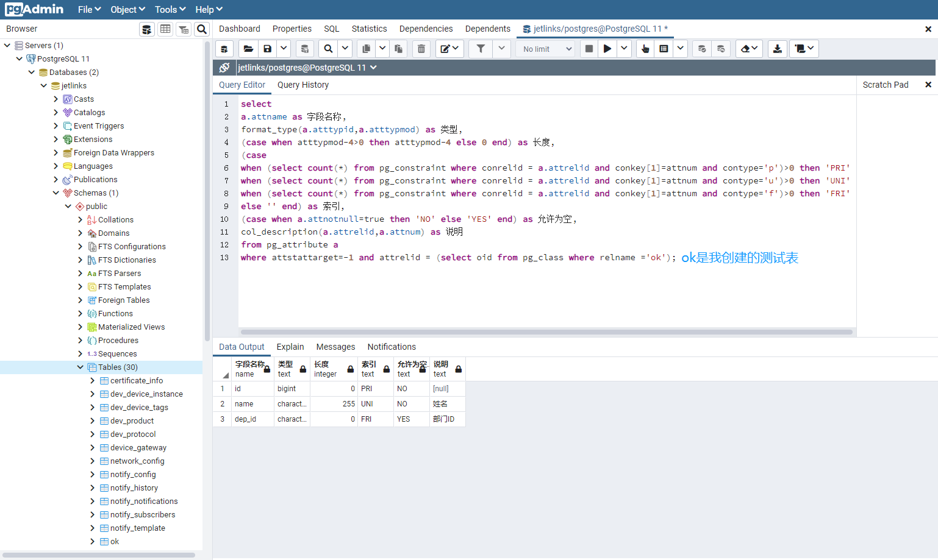Close the Scratch Pad panel
Screen dimensions: 938x560
coord(928,85)
